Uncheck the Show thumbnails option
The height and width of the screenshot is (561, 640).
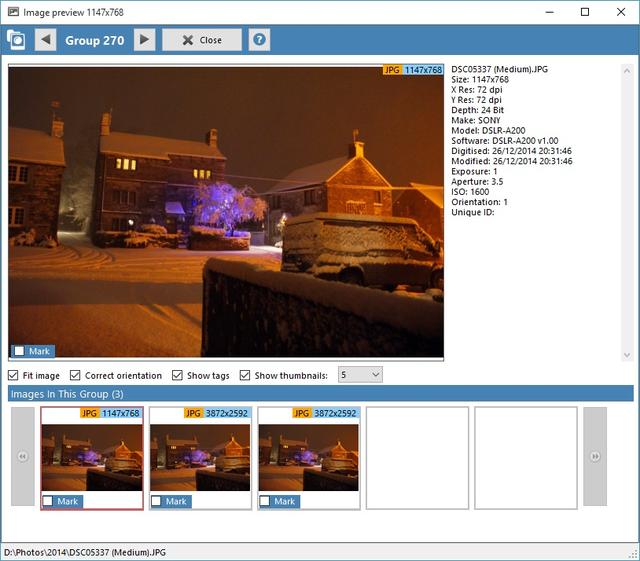[x=246, y=375]
